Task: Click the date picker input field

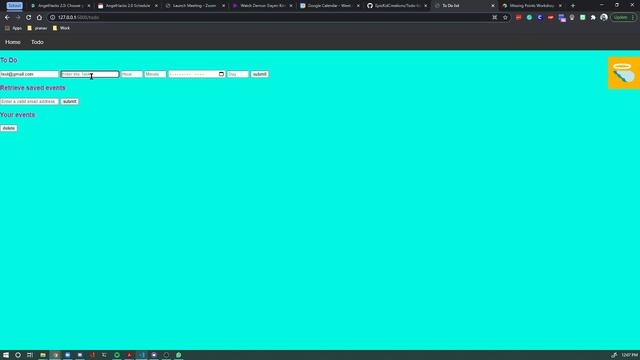Action: pyautogui.click(x=196, y=74)
